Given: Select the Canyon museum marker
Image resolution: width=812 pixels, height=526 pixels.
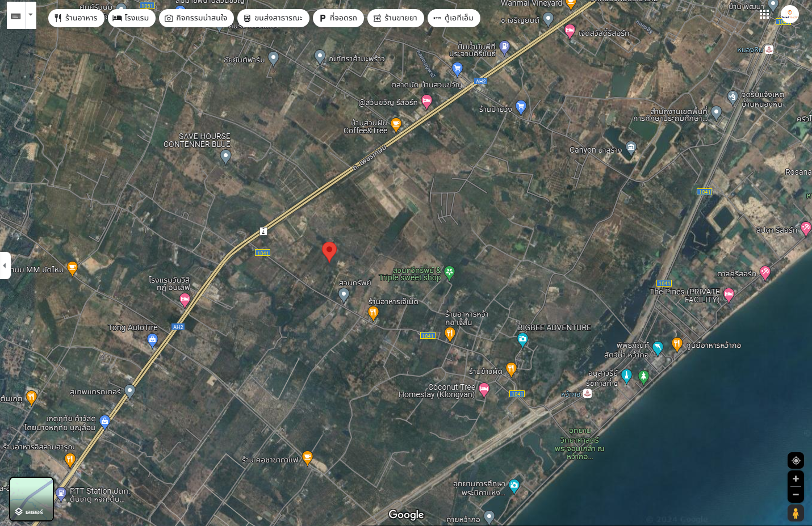Looking at the screenshot, I should point(631,149).
